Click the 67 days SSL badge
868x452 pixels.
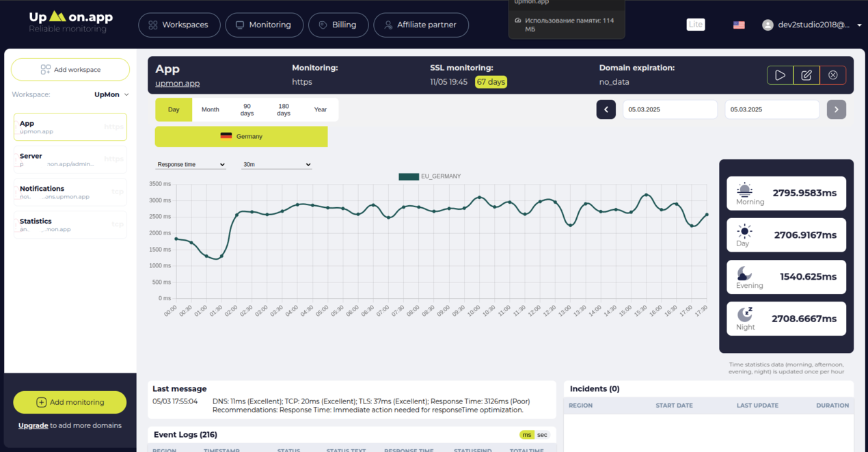pos(491,82)
